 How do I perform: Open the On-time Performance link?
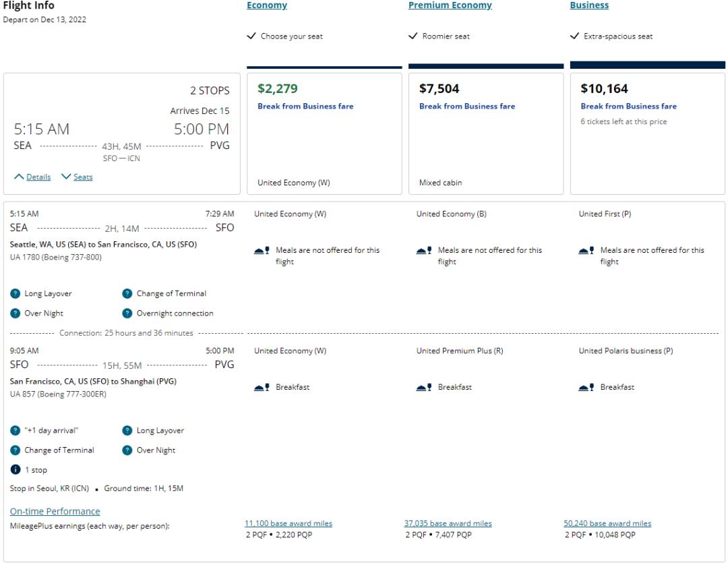[x=55, y=511]
